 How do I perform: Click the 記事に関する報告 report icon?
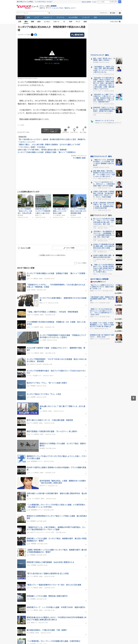(x=18, y=132)
